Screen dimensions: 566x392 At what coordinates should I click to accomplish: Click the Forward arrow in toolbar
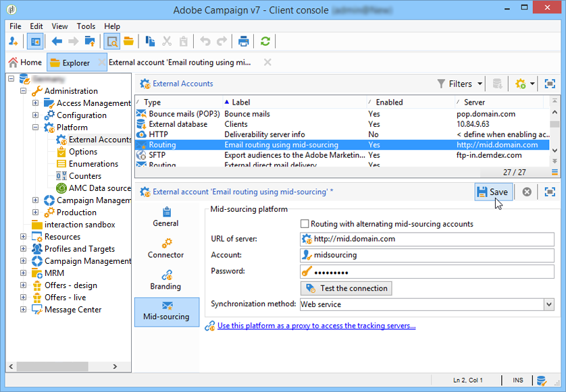73,41
